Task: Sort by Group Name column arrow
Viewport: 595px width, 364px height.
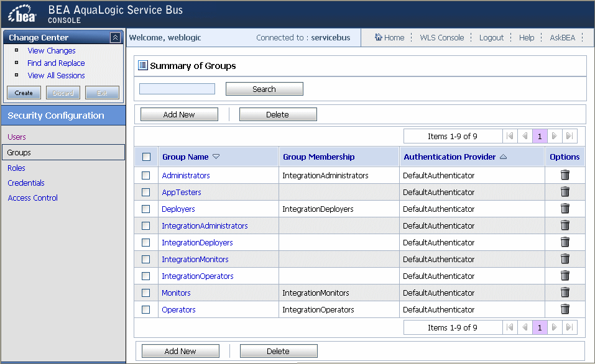Action: point(216,157)
